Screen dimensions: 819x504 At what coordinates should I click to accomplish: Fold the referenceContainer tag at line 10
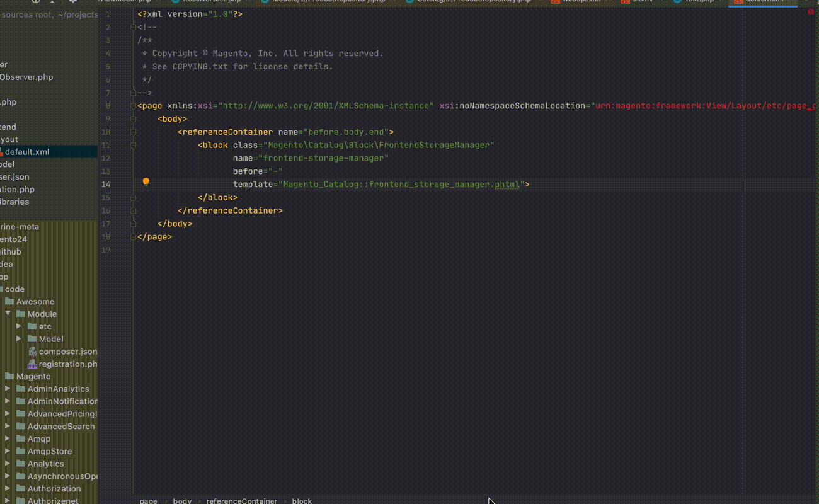click(x=133, y=132)
